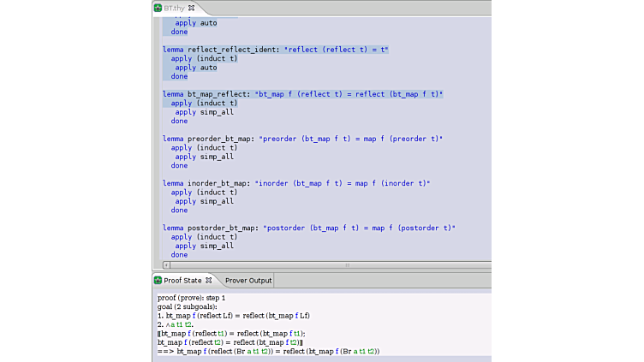
Task: Click "apply (induct t)" under inorder_bt_map lemma
Action: 204,193
